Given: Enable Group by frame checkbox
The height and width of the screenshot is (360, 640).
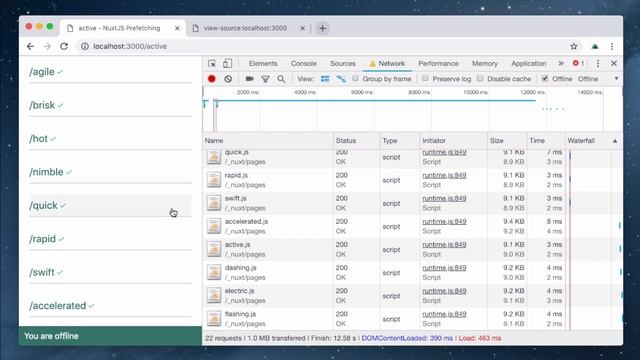Looking at the screenshot, I should pyautogui.click(x=356, y=78).
